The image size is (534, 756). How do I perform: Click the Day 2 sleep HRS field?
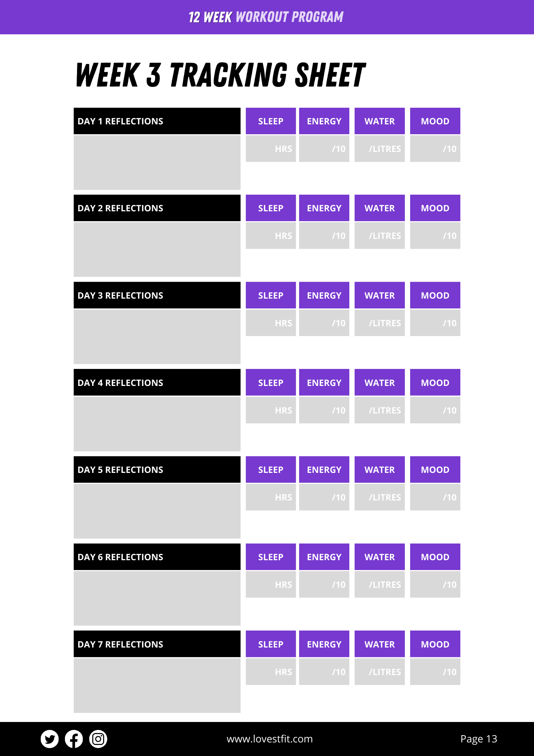pyautogui.click(x=271, y=236)
